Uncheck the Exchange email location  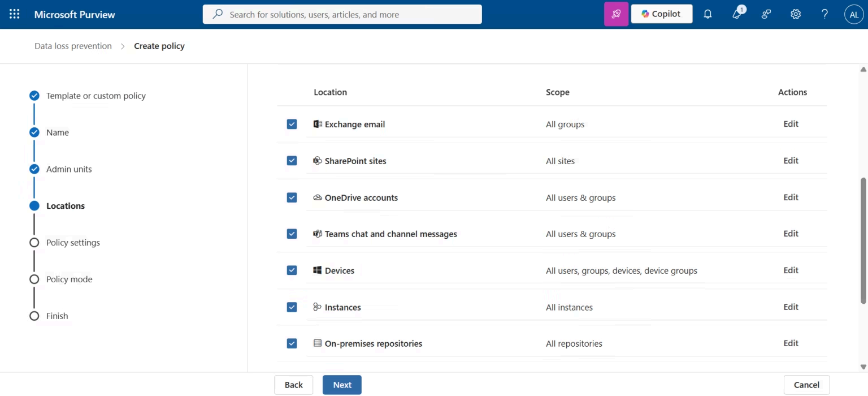292,124
